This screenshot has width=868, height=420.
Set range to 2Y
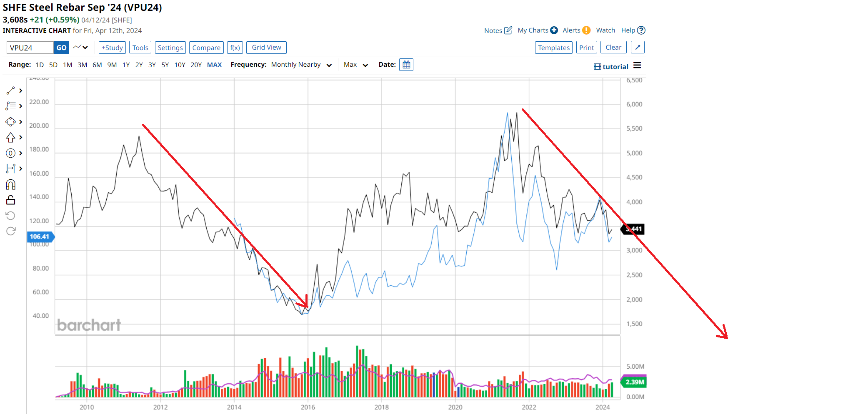pos(139,65)
